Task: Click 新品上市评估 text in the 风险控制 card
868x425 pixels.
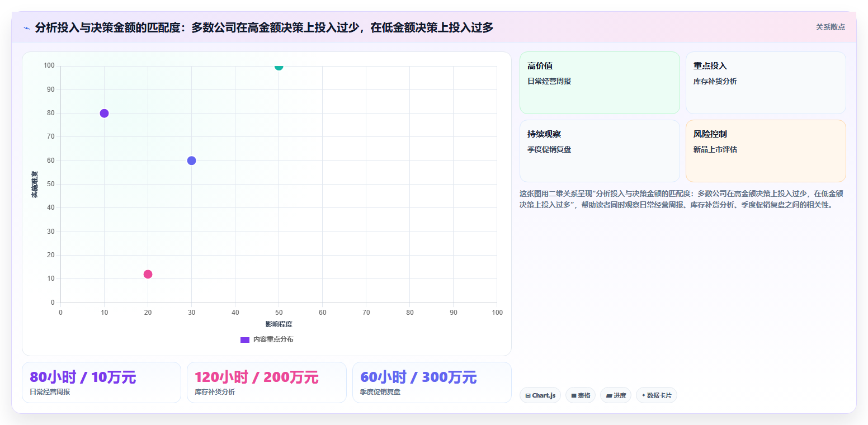Action: pyautogui.click(x=715, y=149)
